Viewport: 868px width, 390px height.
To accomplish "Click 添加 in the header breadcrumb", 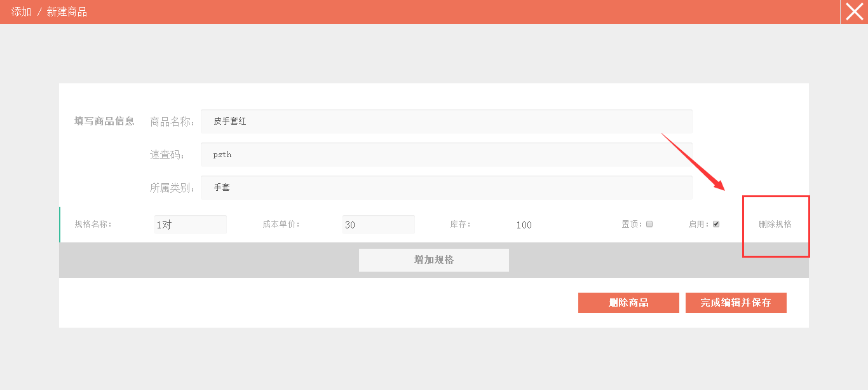I will (21, 12).
